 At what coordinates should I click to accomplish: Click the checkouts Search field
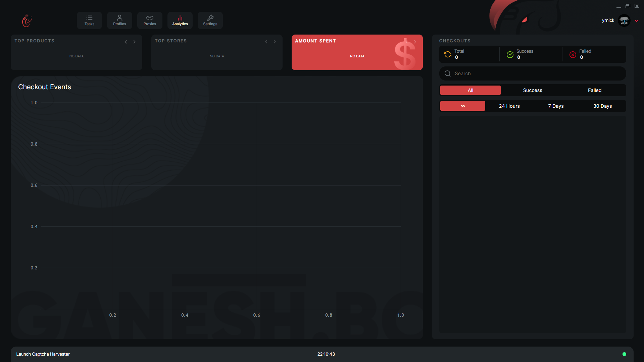tap(537, 73)
